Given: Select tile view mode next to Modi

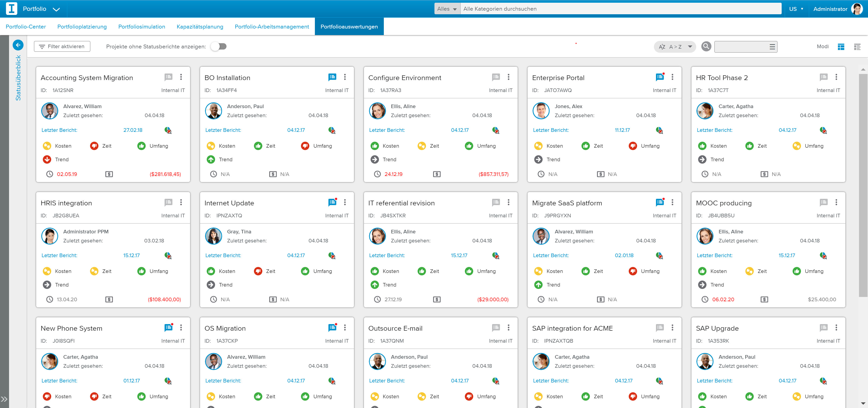Looking at the screenshot, I should click(x=841, y=47).
